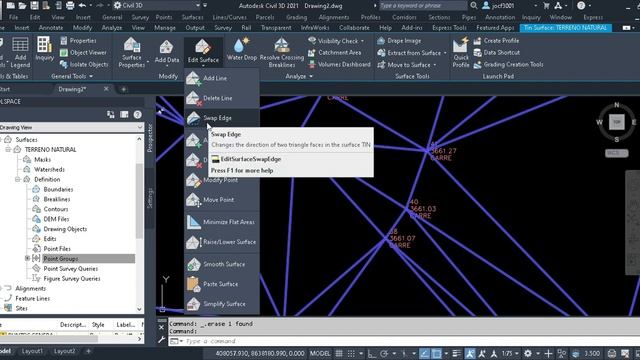Click the Data Shortcut button
640x360 pixels.
496,53
